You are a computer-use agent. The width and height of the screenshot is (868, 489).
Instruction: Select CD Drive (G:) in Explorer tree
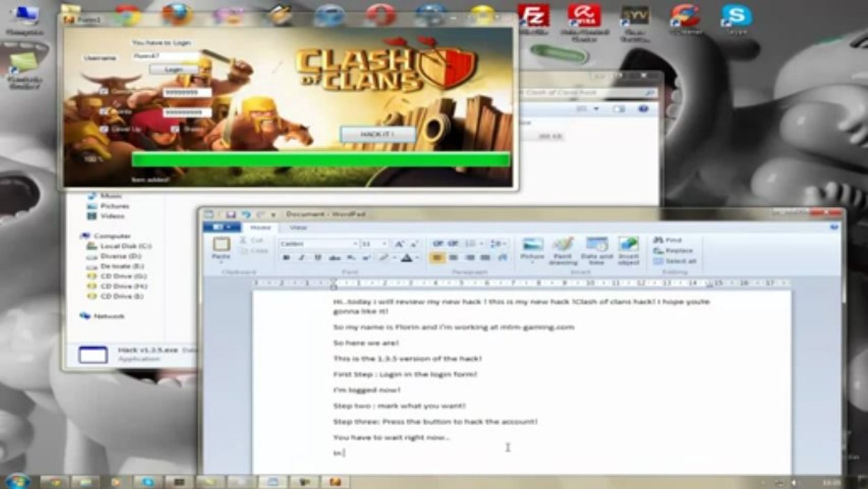[116, 276]
